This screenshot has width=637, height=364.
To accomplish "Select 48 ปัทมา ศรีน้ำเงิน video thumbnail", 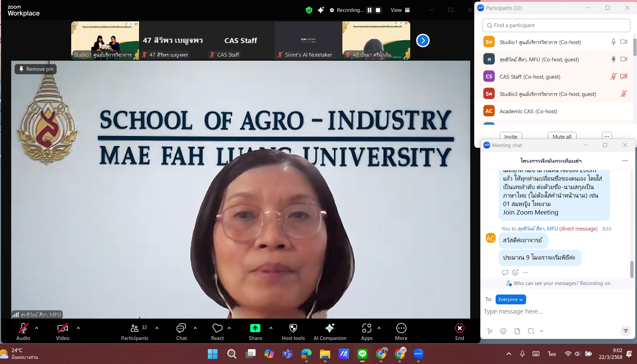I will click(x=376, y=41).
